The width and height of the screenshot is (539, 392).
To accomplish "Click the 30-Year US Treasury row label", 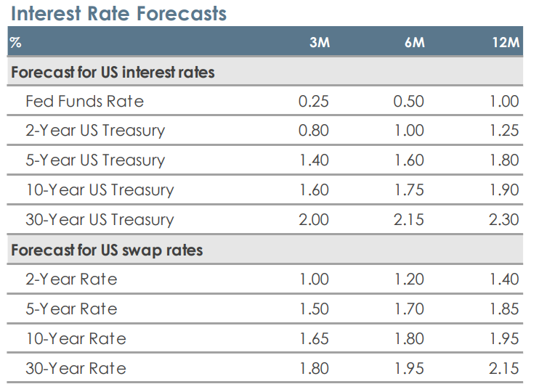I will pyautogui.click(x=100, y=220).
